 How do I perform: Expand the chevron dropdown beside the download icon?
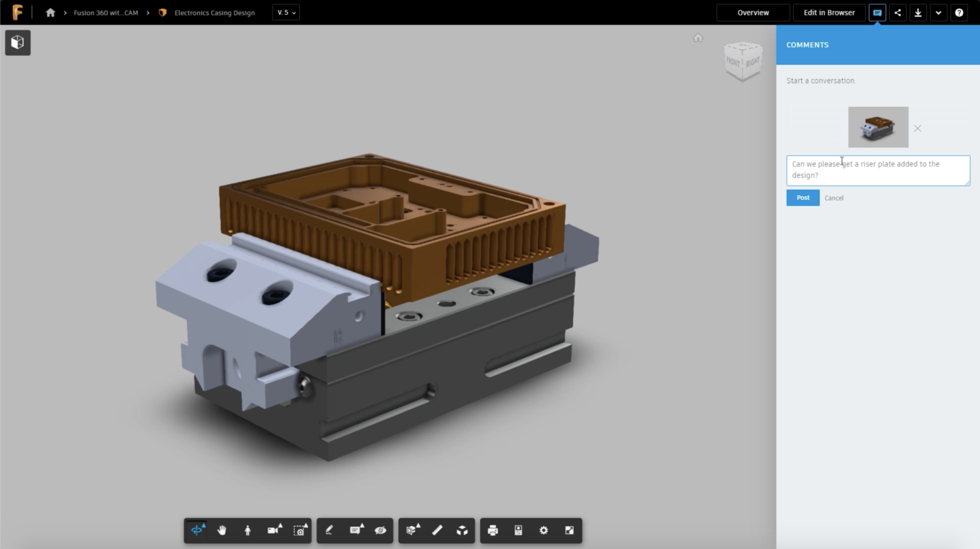coord(938,12)
